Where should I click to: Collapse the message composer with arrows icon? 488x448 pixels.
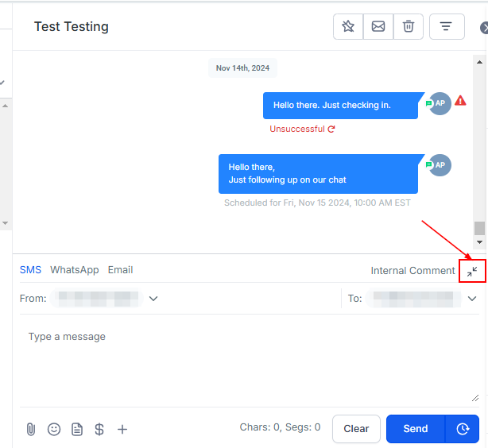point(472,272)
